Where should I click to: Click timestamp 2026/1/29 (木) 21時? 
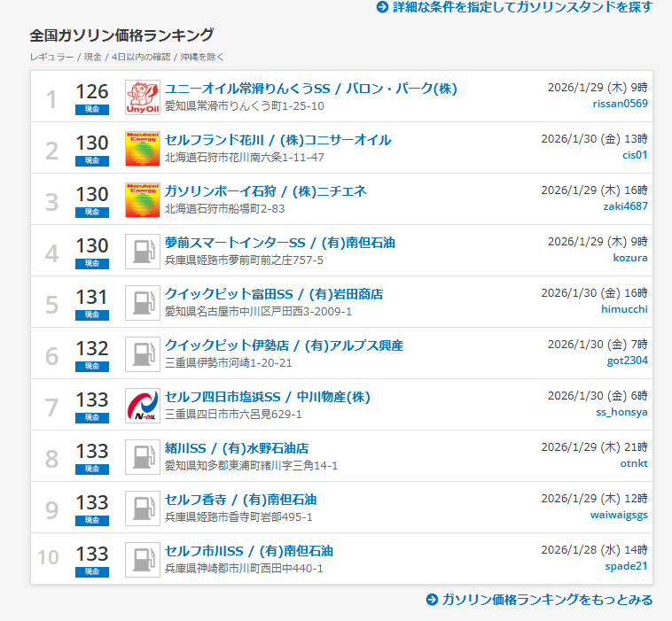coord(595,447)
